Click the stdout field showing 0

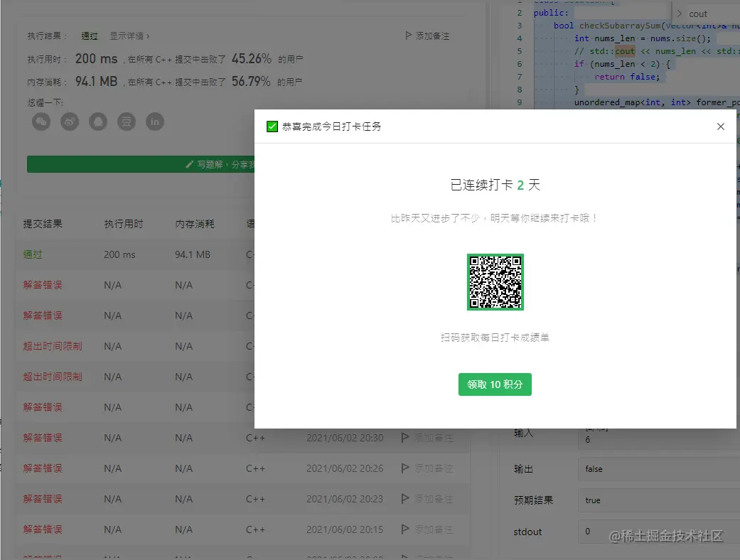point(659,532)
